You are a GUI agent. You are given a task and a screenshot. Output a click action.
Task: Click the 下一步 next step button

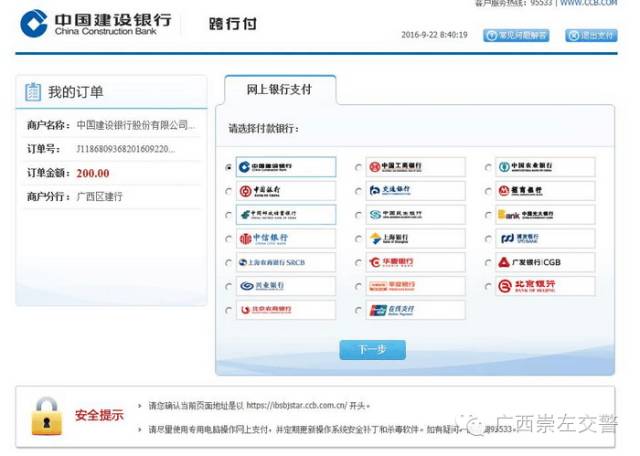(x=372, y=350)
